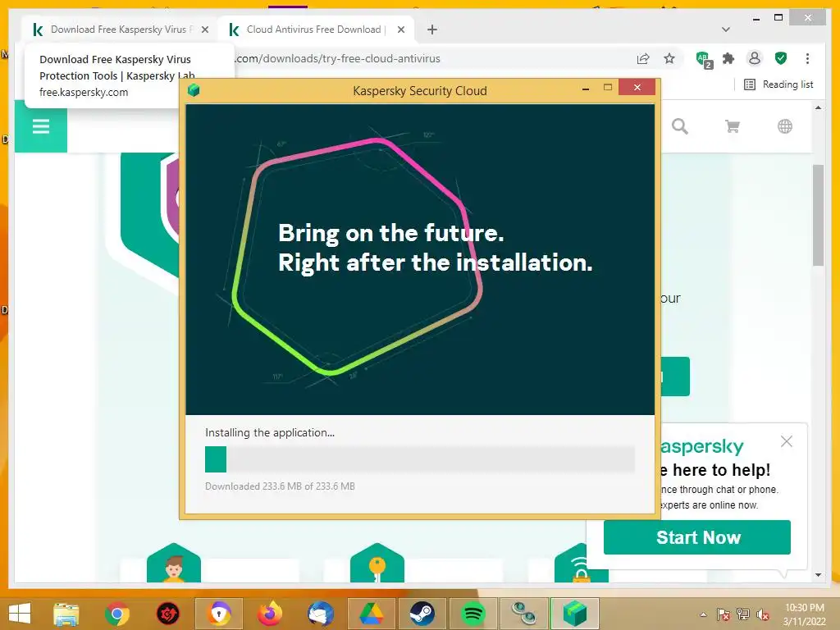Maximize the Chrome browser window
Image resolution: width=840 pixels, height=630 pixels.
(x=779, y=18)
